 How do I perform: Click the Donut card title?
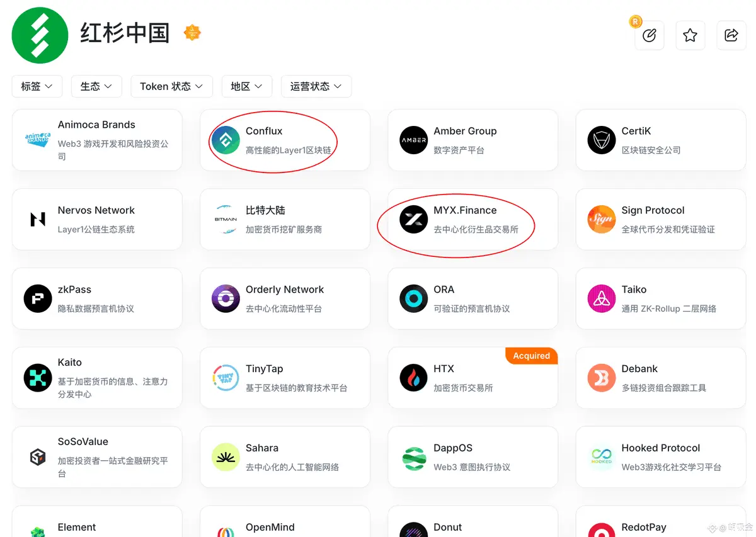click(x=448, y=528)
